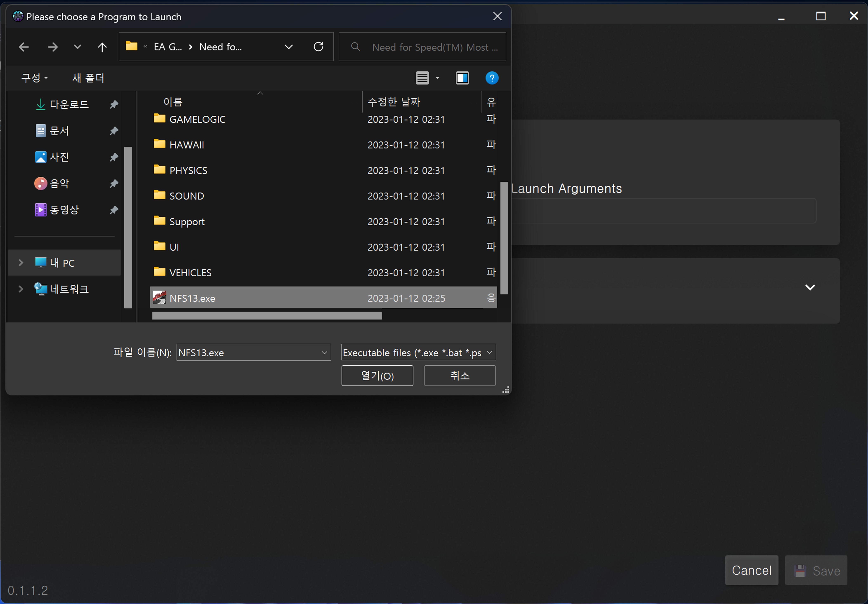Toggle the preview pane icon

click(462, 78)
